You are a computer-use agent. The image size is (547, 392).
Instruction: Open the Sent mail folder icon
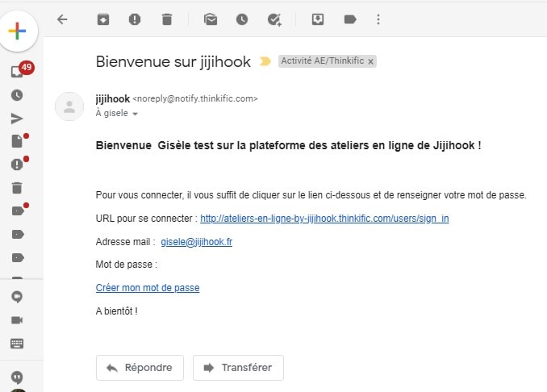17,119
